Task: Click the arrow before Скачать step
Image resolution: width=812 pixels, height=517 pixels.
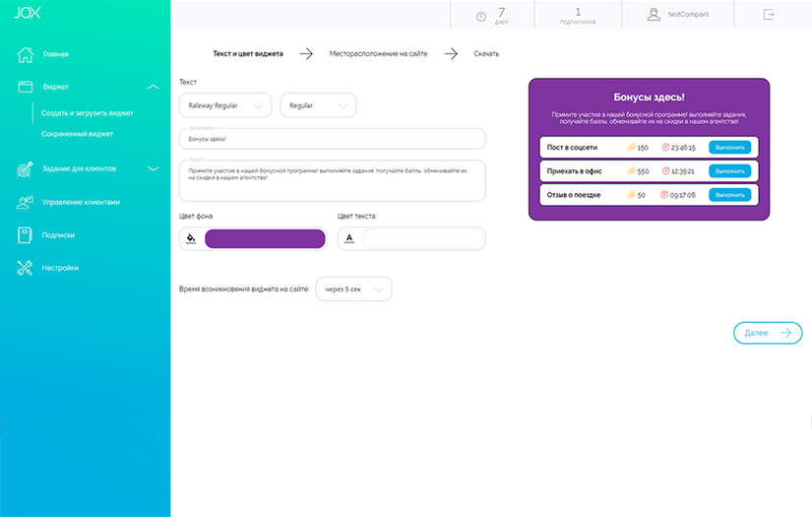Action: pos(451,53)
